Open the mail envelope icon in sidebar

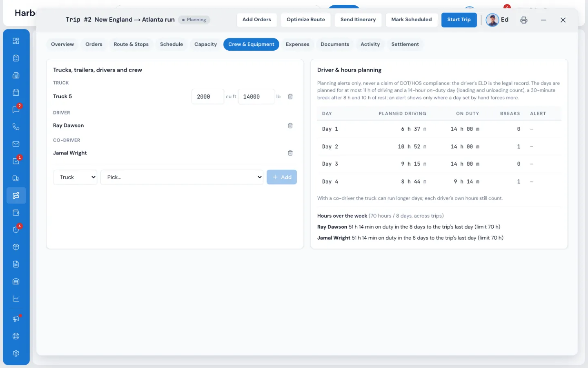pyautogui.click(x=16, y=144)
